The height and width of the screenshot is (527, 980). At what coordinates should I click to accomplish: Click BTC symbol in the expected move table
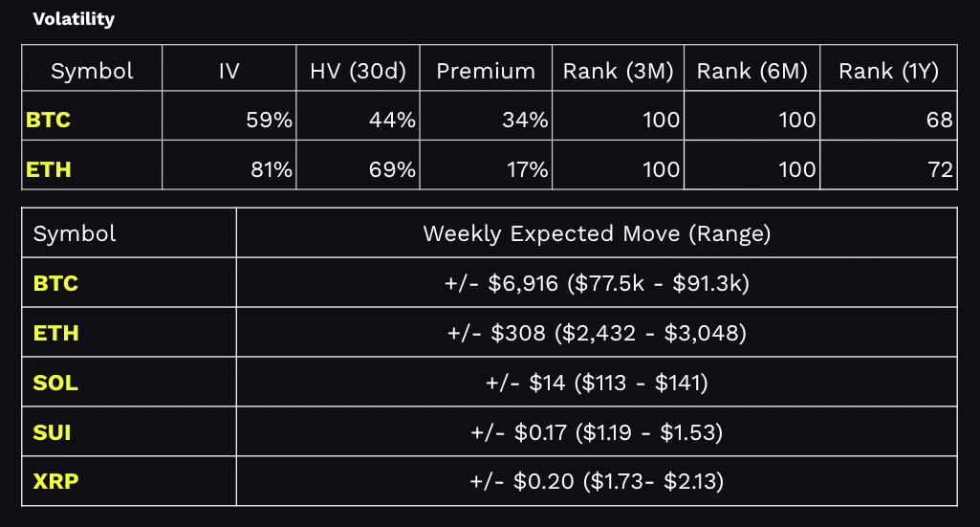(x=55, y=283)
